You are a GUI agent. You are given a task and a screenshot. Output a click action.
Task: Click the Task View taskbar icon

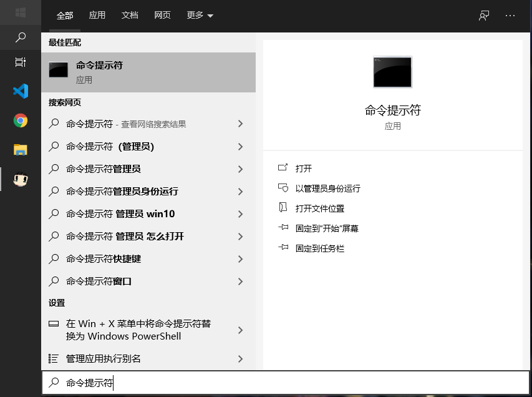[19, 63]
